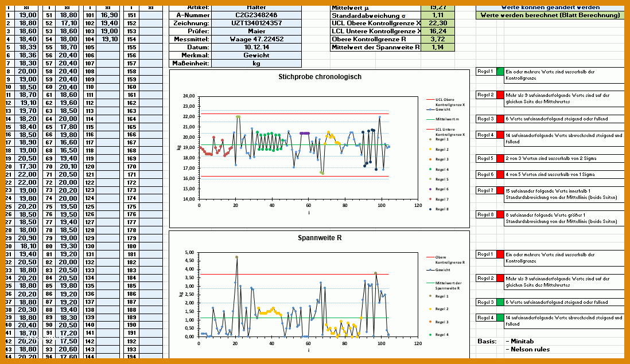The width and height of the screenshot is (630, 364).
Task: Click Regel 8 in the chart legend
Action: click(438, 209)
